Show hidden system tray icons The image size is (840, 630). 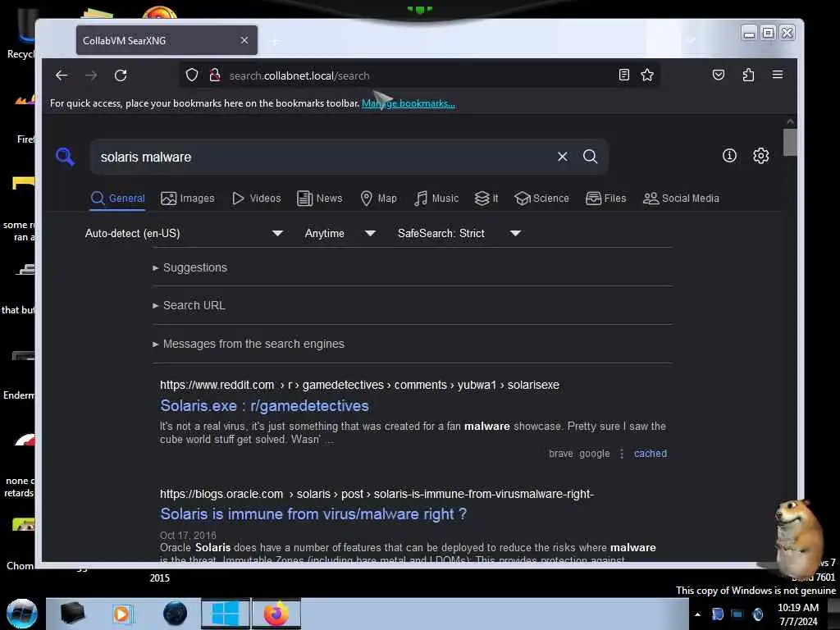[x=697, y=614]
